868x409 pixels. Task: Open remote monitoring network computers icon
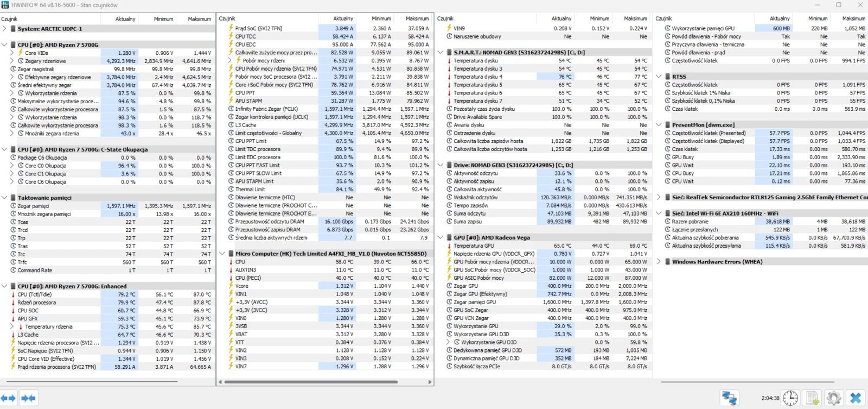(x=729, y=398)
